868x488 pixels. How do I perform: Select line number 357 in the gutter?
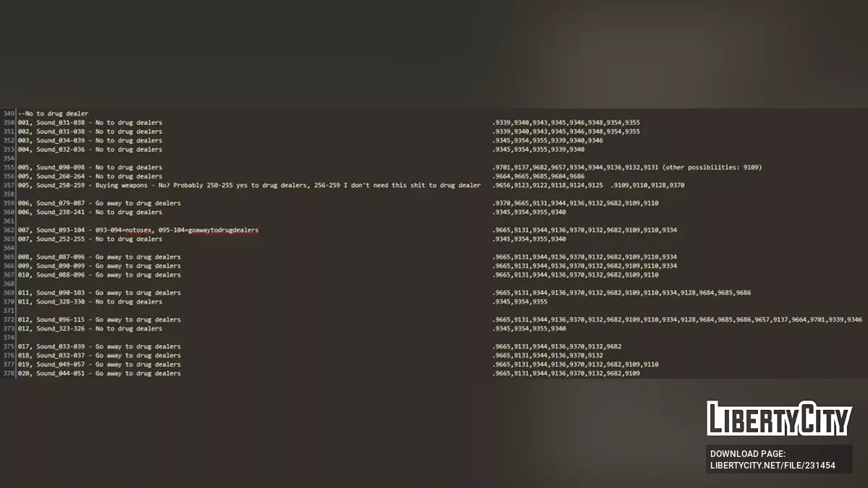[x=8, y=185]
